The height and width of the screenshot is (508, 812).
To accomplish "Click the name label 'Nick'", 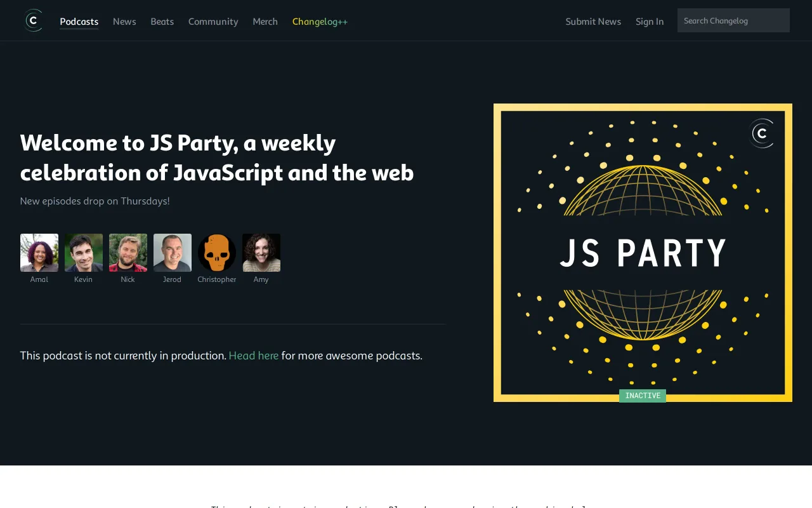I will pyautogui.click(x=128, y=279).
